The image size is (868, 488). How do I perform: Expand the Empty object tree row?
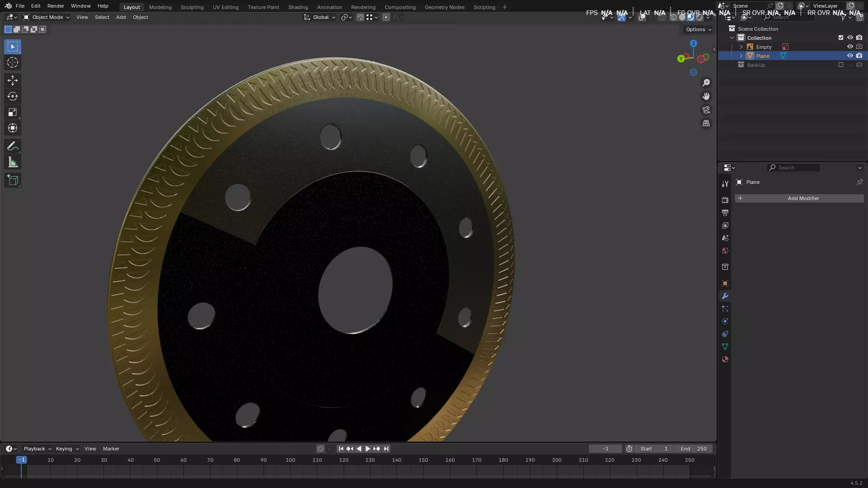pyautogui.click(x=741, y=47)
